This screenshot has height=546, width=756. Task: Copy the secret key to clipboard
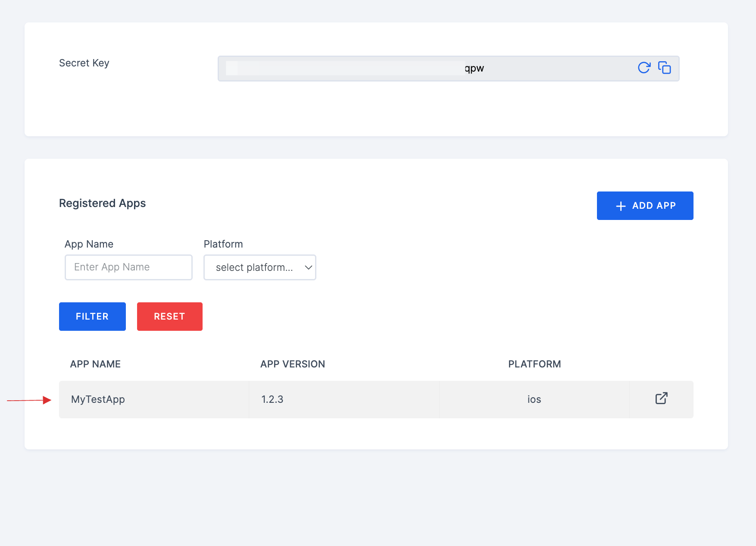(664, 68)
